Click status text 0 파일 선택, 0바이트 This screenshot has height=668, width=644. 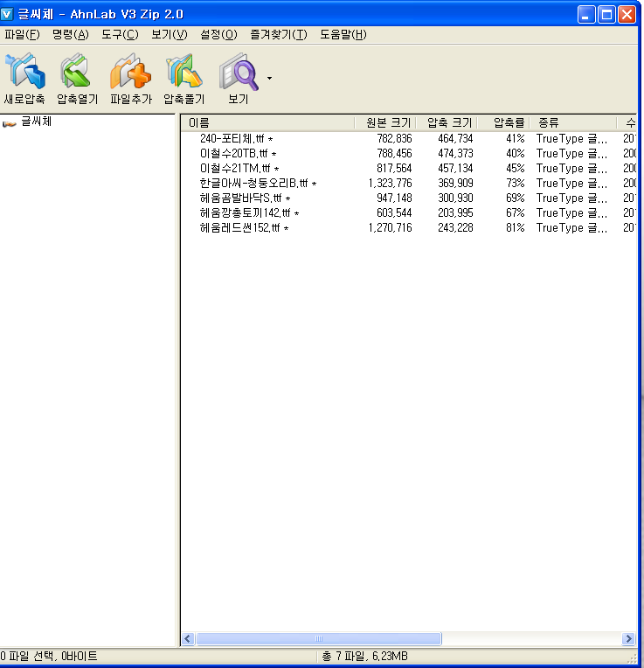pyautogui.click(x=49, y=656)
